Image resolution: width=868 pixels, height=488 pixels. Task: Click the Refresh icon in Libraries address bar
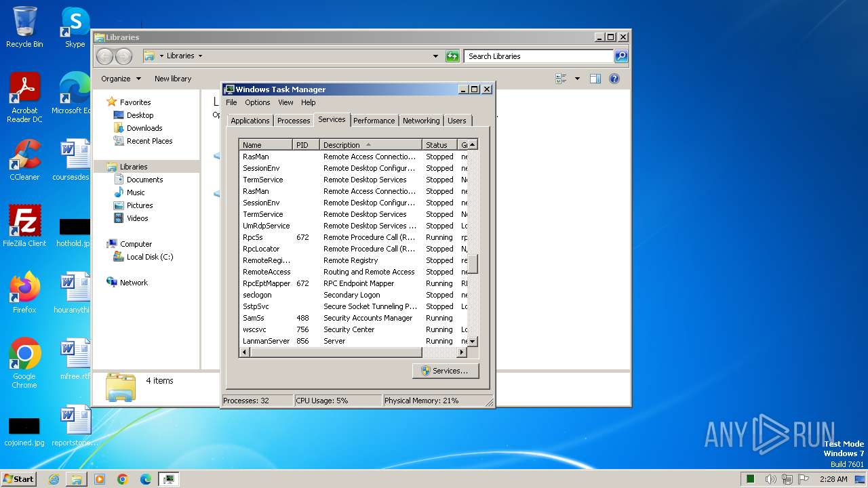[x=452, y=56]
